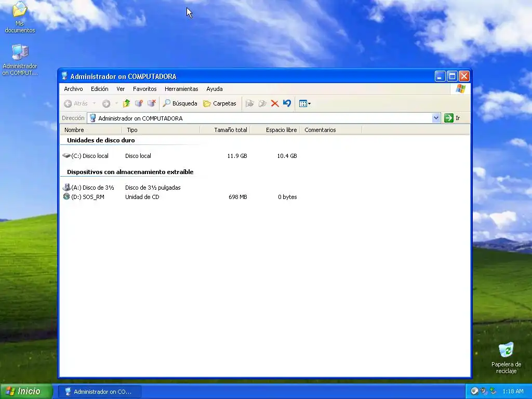532x399 pixels.
Task: Open the Edición menu
Action: (99, 89)
